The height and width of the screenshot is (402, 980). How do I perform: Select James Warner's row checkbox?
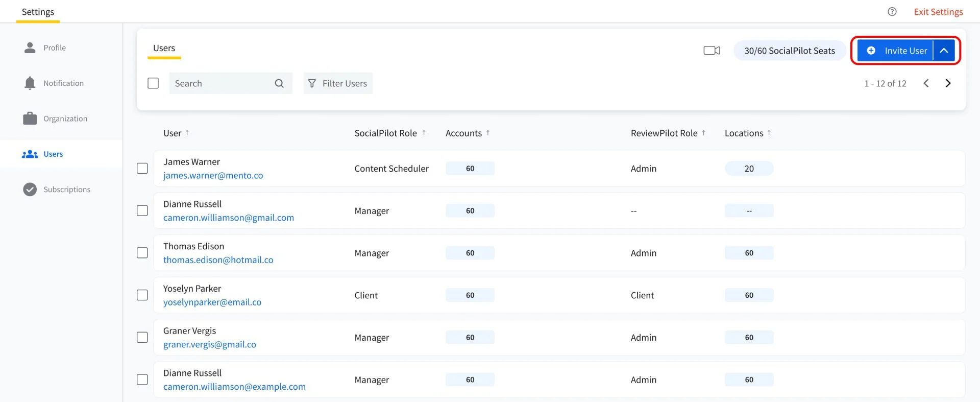142,169
